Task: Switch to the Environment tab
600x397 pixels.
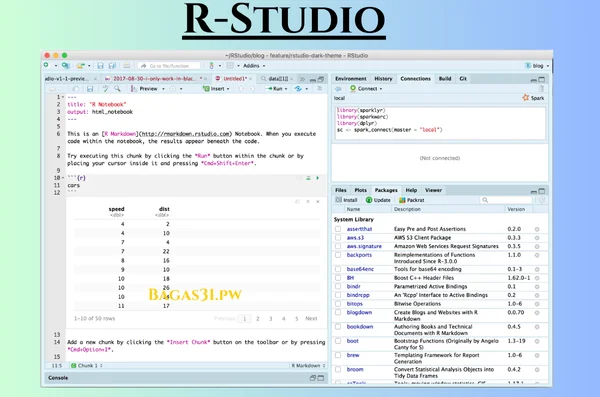Action: pyautogui.click(x=351, y=78)
